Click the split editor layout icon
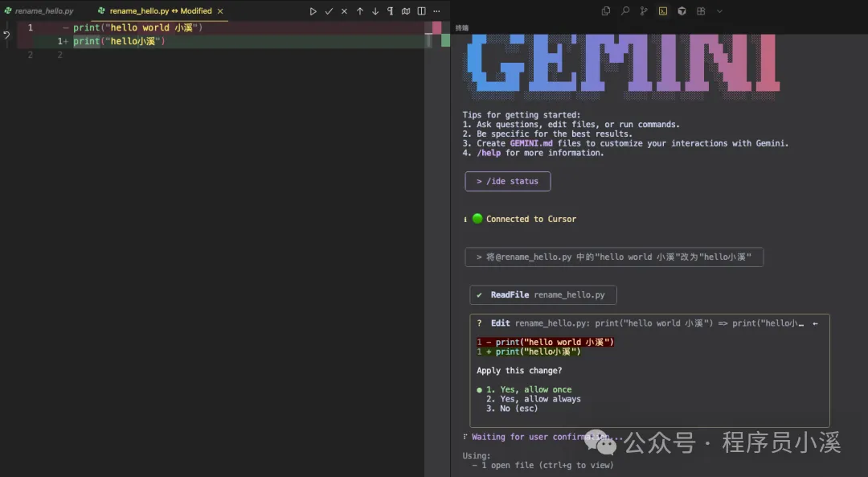Image resolution: width=868 pixels, height=477 pixels. coord(421,11)
